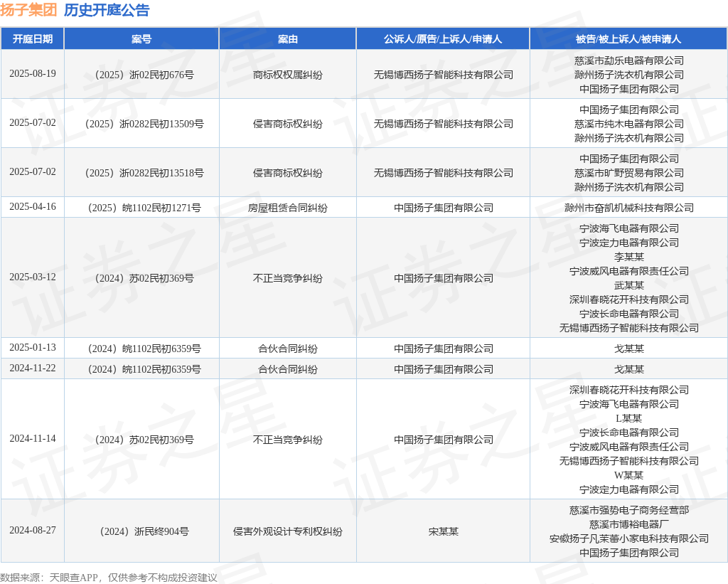
Task: Select the date in the 13509号 case row
Action: (33, 122)
